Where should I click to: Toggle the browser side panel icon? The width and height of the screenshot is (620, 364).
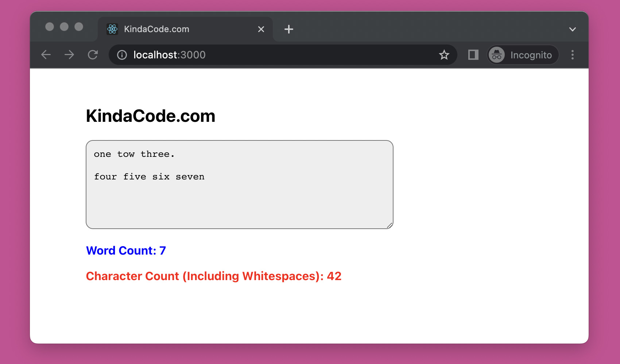[x=473, y=55]
